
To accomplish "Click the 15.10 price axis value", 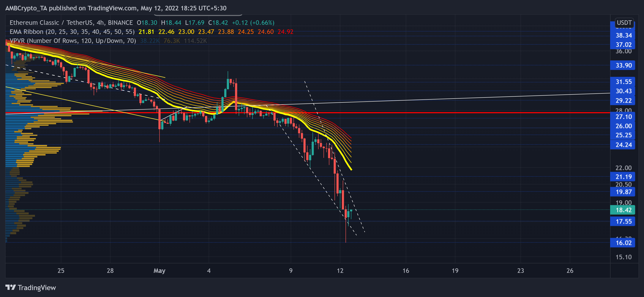I will point(623,257).
